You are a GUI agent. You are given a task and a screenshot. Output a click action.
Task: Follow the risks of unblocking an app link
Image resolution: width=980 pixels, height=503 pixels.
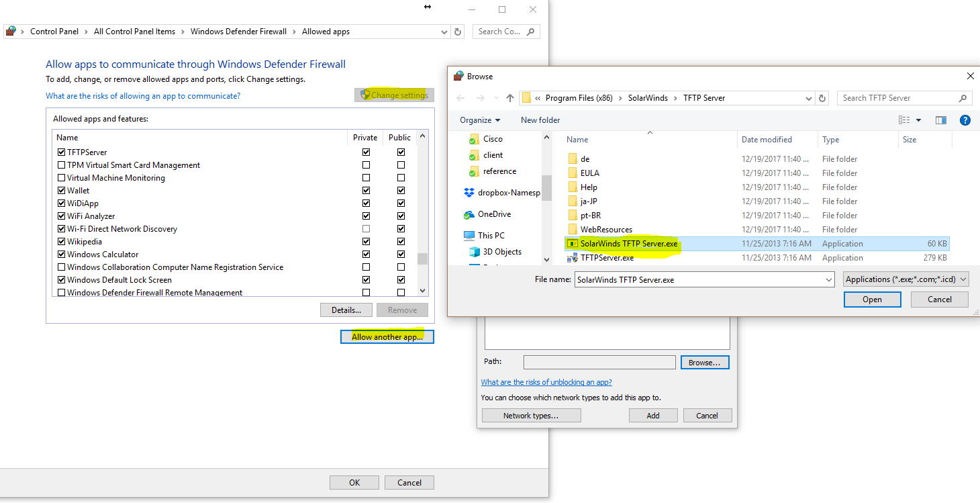click(x=546, y=381)
